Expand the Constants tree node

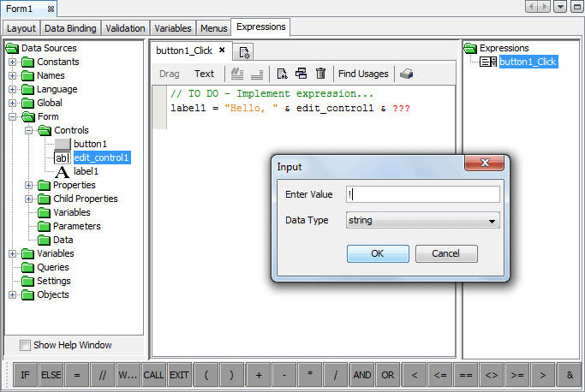tap(13, 62)
